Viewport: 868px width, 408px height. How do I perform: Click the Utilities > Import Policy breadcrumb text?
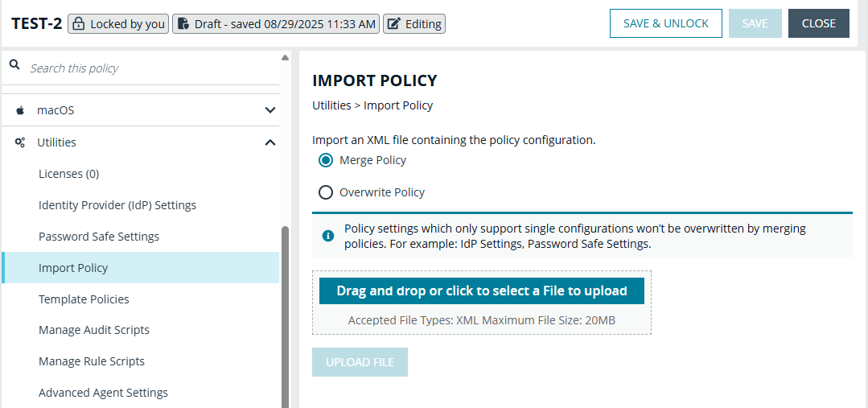pos(372,105)
